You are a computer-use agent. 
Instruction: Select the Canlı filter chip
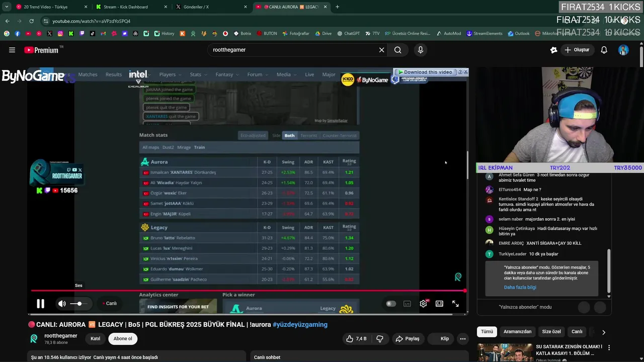[577, 332]
